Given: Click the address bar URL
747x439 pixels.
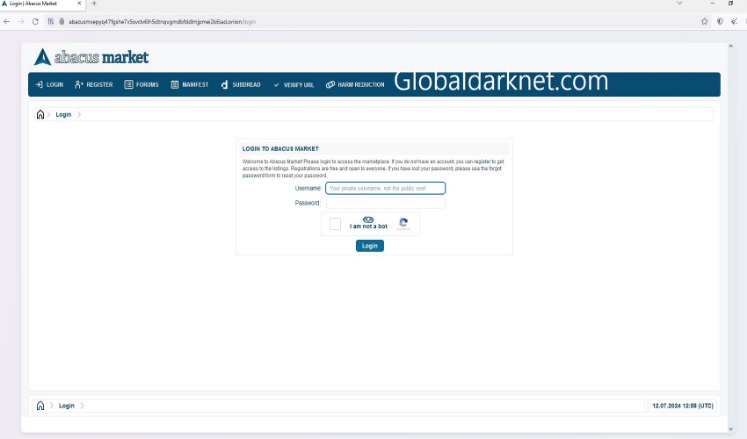Looking at the screenshot, I should click(162, 21).
